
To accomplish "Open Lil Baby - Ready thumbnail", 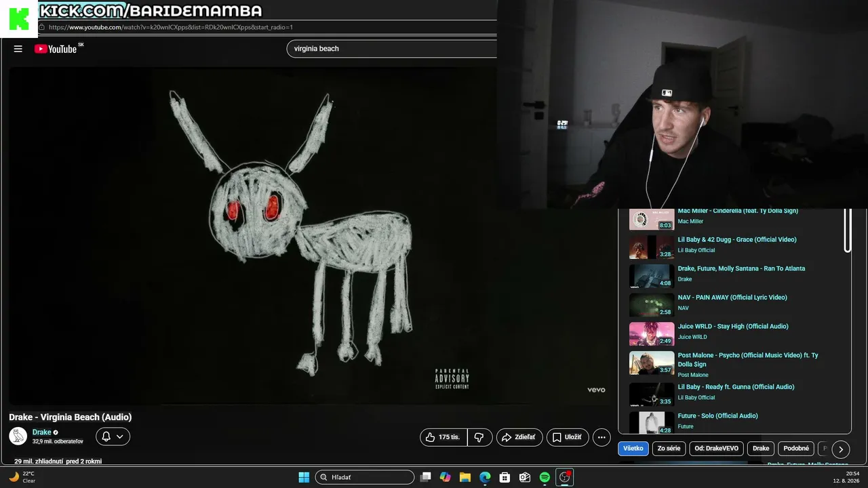I will pyautogui.click(x=652, y=394).
